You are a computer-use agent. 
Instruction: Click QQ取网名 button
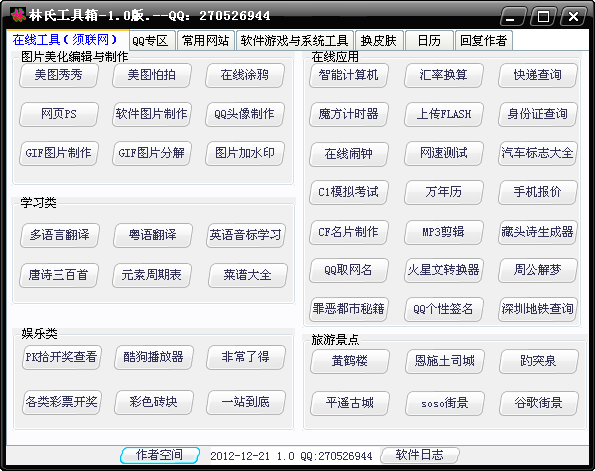349,271
